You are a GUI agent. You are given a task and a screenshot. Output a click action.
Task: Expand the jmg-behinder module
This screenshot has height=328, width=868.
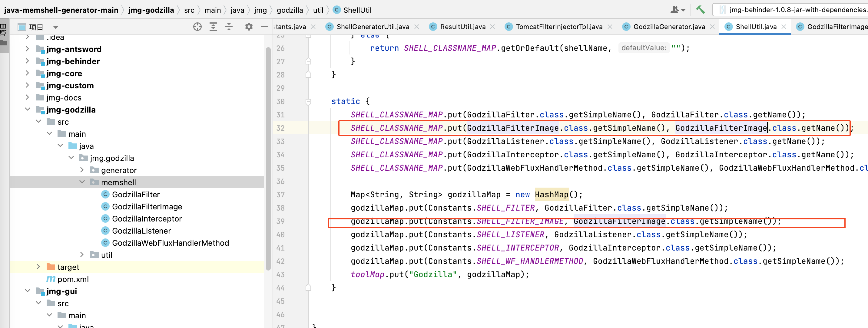tap(28, 61)
